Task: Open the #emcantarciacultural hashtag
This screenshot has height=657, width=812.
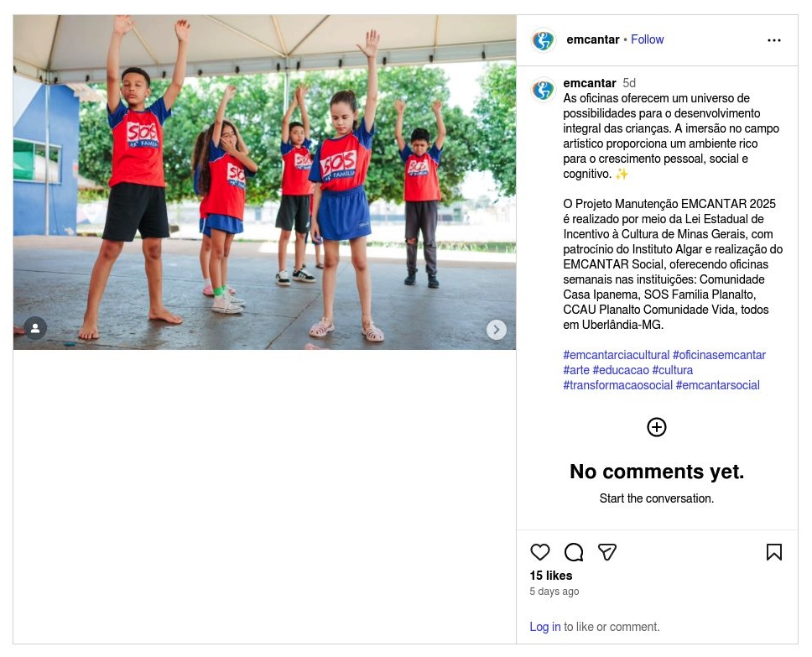Action: click(617, 355)
